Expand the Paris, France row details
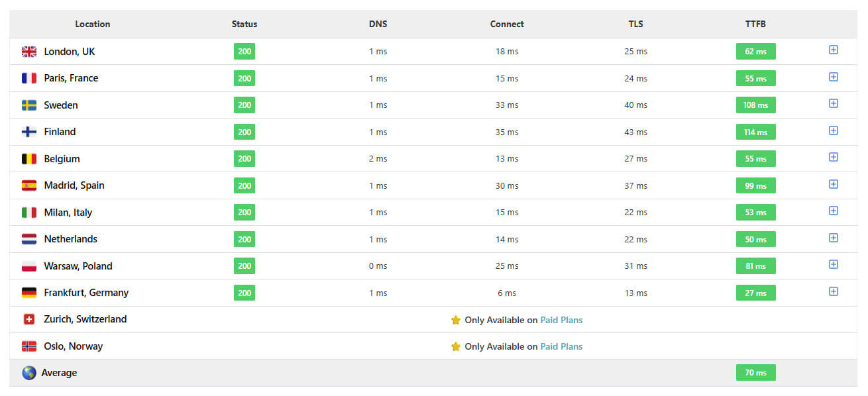Screen dimensions: 868x396 (834, 77)
